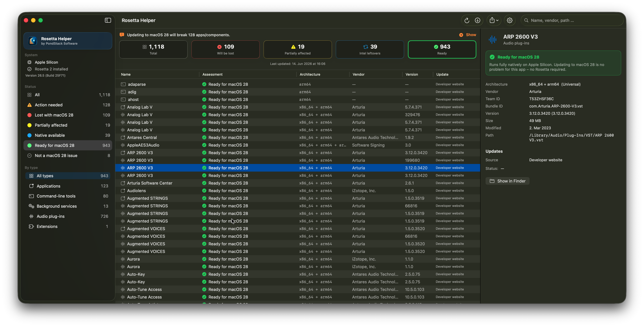Viewport: 644px width, 327px height.
Task: Click the Rosetta Helper app icon in sidebar
Action: pos(33,41)
